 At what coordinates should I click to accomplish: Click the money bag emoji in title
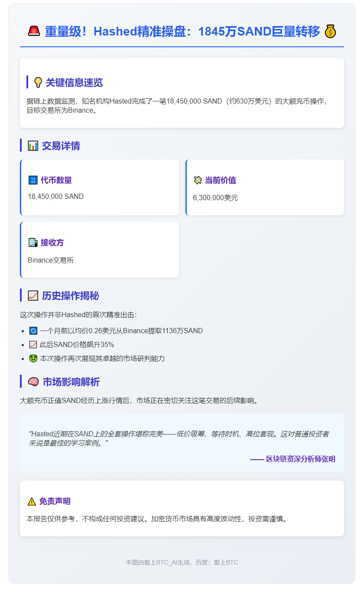point(330,31)
